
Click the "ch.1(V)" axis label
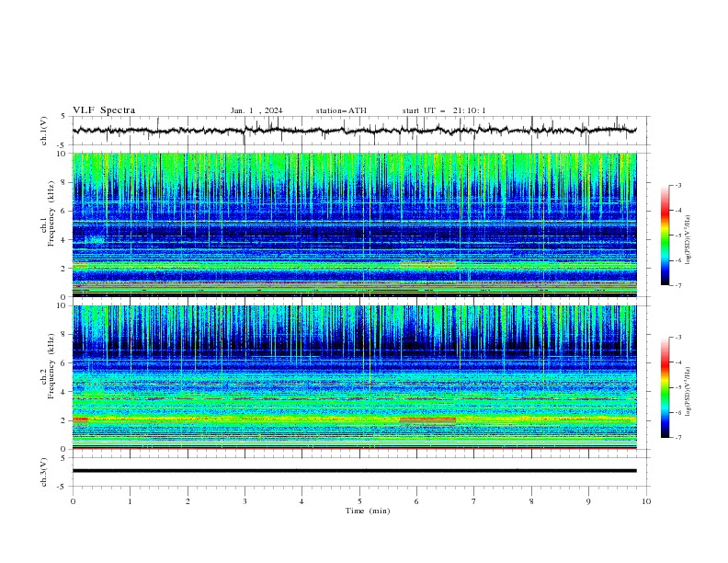pos(43,131)
